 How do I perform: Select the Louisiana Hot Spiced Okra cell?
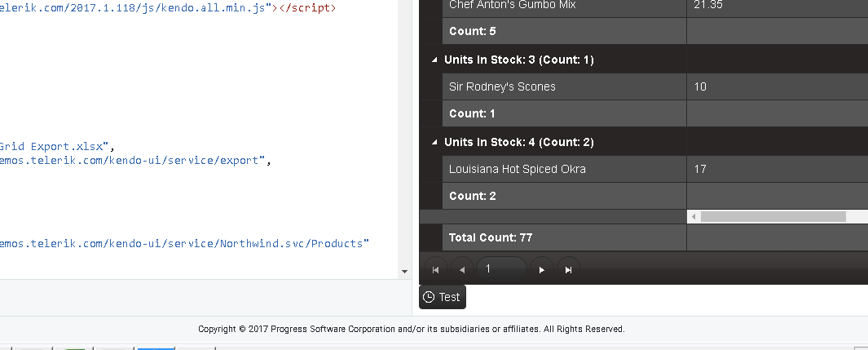517,169
